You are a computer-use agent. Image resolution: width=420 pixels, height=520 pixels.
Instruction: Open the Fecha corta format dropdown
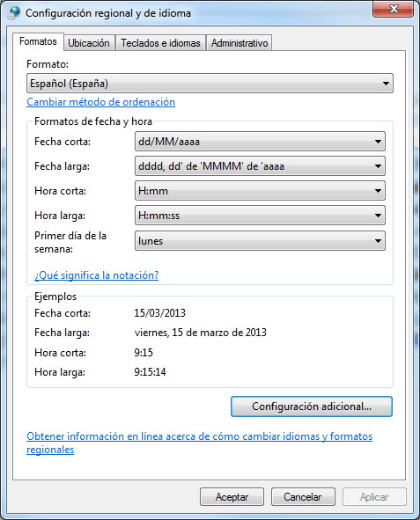260,142
